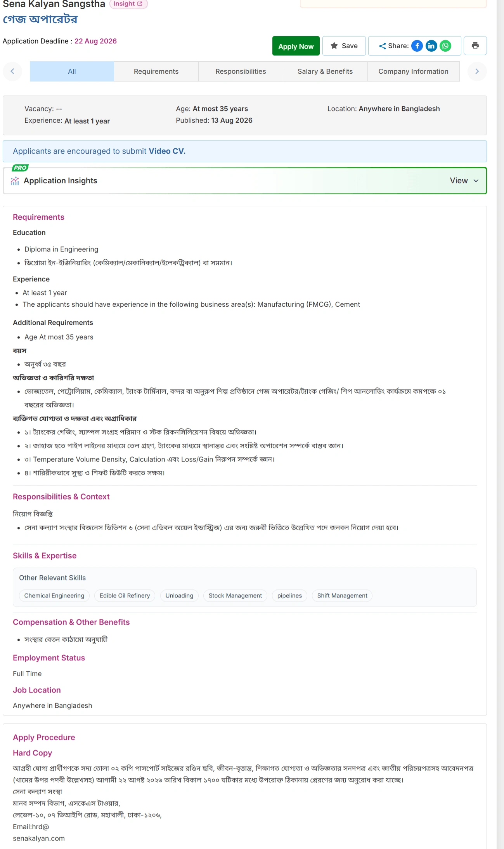Viewport: 504px width, 849px height.
Task: Select the Responsibilities tab
Action: click(x=241, y=71)
